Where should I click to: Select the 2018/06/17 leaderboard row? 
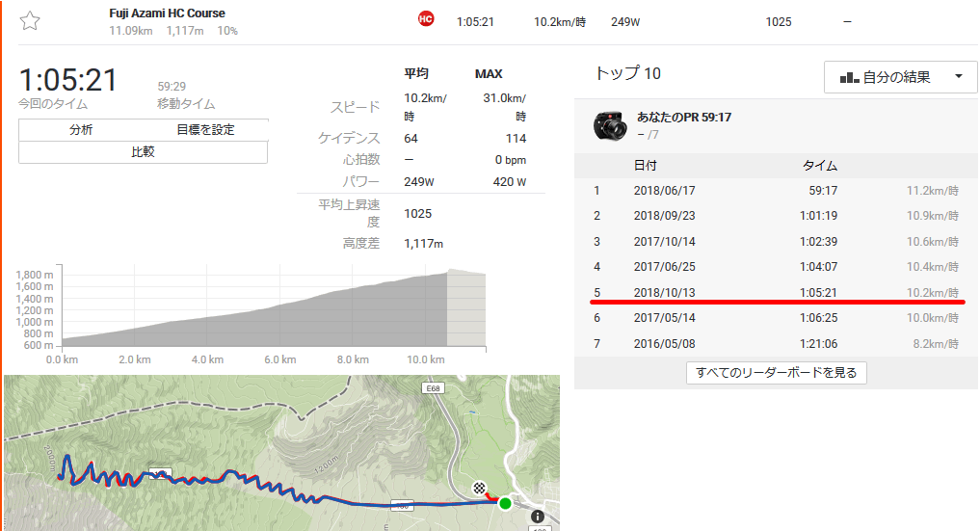pos(776,191)
